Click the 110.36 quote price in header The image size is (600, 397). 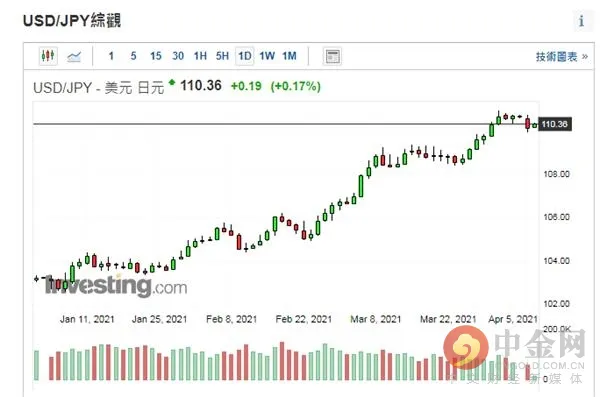pos(201,85)
